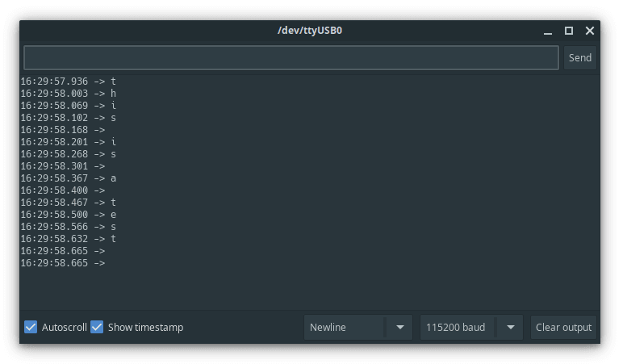The width and height of the screenshot is (623, 364).
Task: Click the 16:29:58.367 line showing a
Action: coord(69,178)
